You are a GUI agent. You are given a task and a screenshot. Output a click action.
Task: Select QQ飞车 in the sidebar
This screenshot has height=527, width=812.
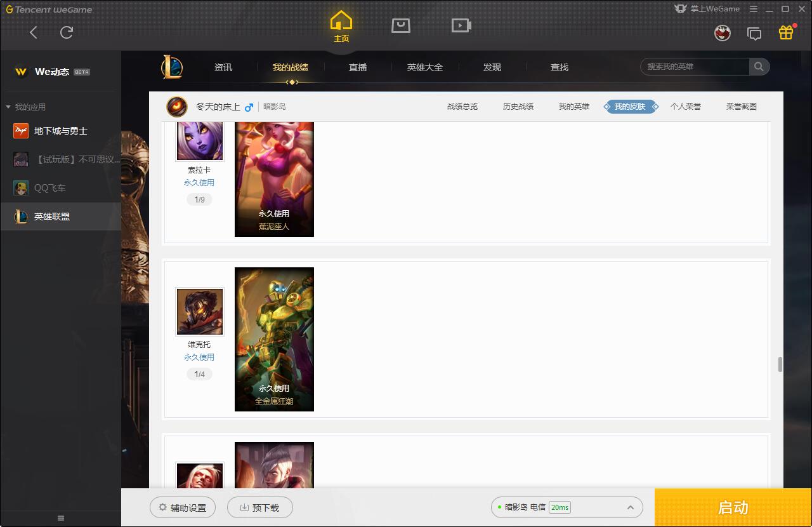(60, 188)
